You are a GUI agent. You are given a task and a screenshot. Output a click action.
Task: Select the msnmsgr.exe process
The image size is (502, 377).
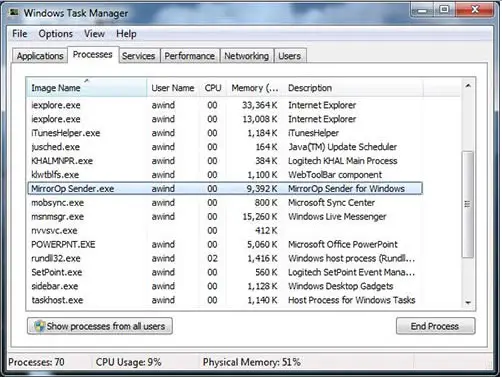(x=225, y=216)
